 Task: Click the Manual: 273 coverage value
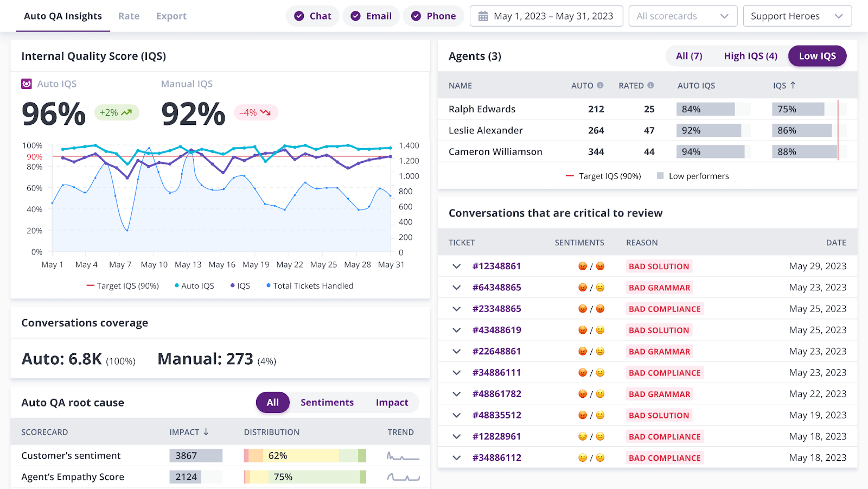[x=217, y=359]
